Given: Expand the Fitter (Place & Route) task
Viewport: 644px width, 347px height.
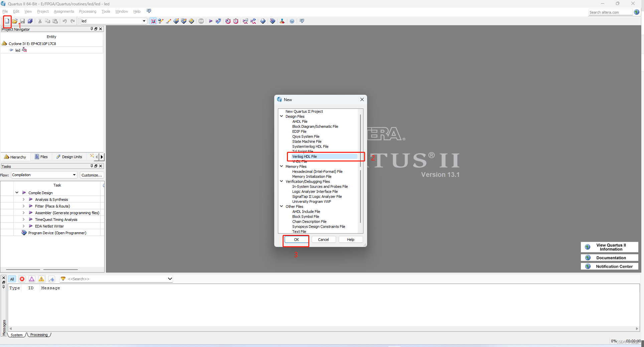Looking at the screenshot, I should 23,206.
